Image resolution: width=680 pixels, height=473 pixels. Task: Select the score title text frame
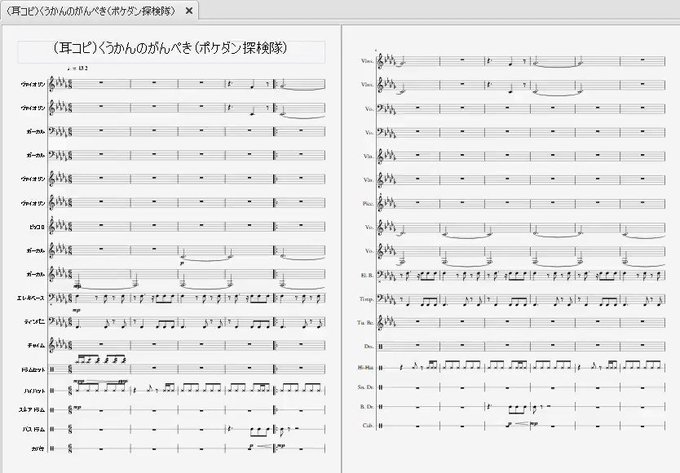[171, 52]
